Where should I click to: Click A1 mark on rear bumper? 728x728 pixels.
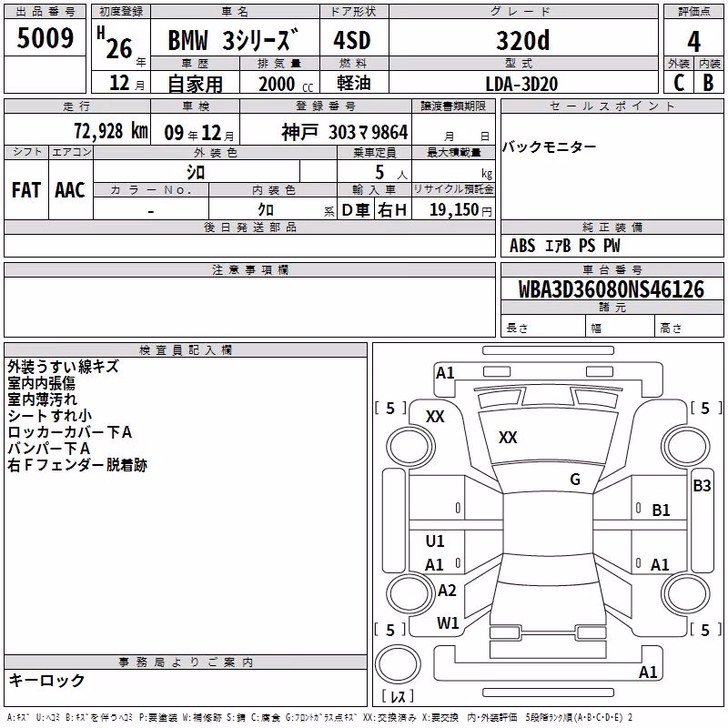[648, 672]
